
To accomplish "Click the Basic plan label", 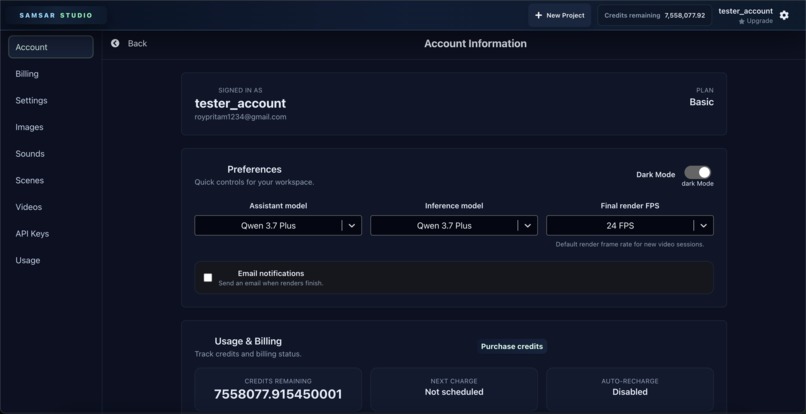I will coord(702,102).
